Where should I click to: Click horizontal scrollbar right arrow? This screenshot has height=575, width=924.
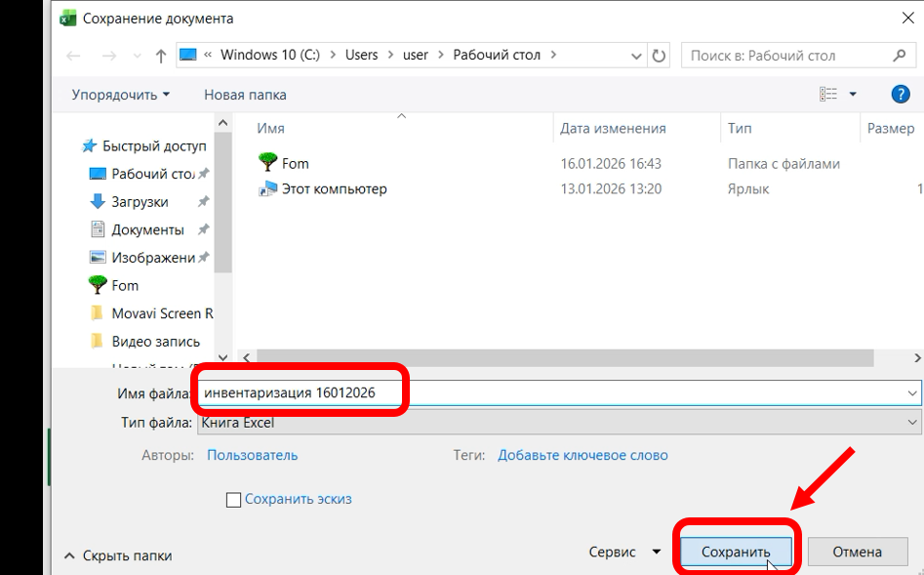click(x=917, y=357)
